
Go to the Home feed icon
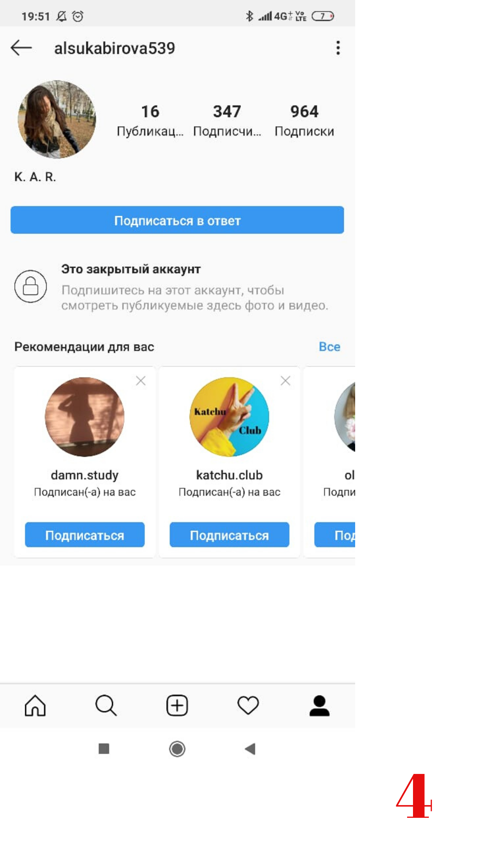(35, 705)
